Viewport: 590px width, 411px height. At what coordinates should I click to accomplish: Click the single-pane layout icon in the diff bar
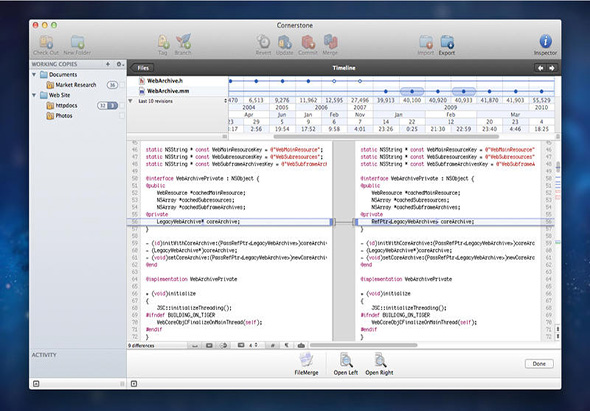(x=209, y=346)
